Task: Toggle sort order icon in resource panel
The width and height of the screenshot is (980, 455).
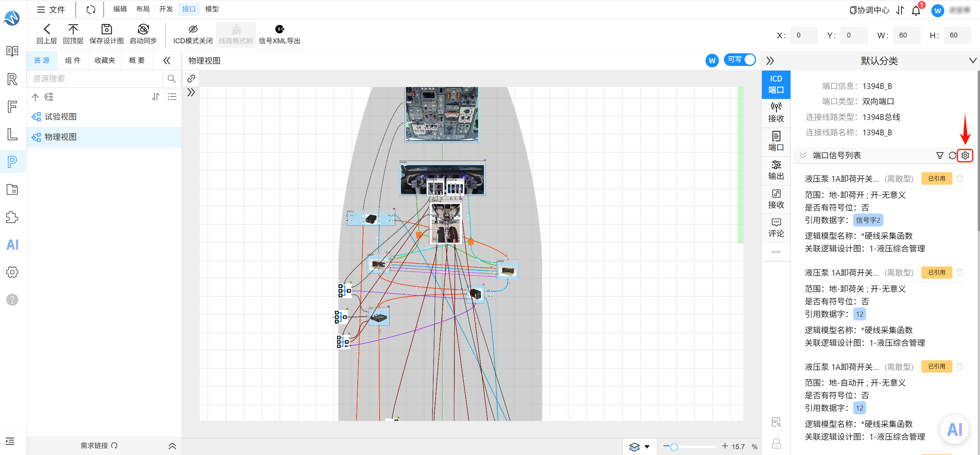Action: [x=155, y=97]
